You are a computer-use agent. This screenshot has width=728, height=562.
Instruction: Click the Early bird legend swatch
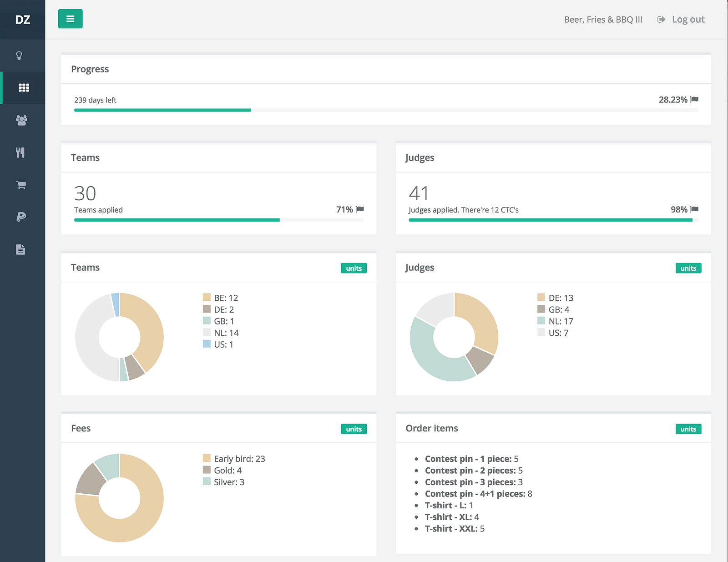pos(207,459)
